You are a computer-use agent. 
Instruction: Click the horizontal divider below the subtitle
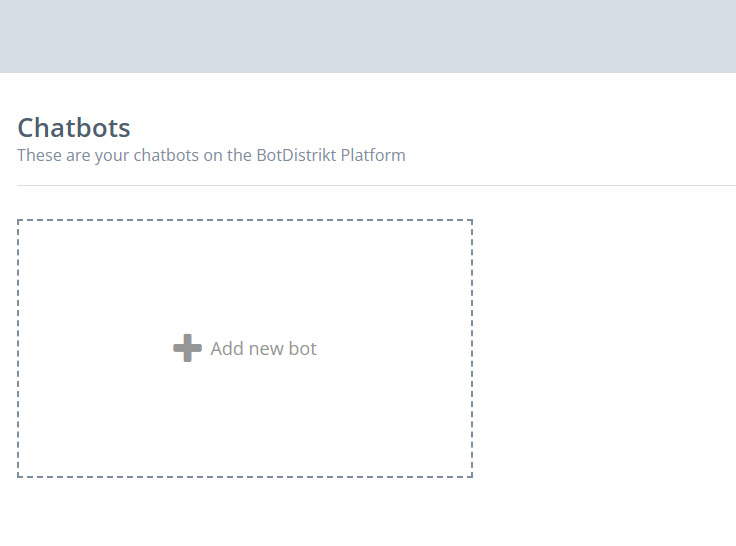pyautogui.click(x=376, y=185)
